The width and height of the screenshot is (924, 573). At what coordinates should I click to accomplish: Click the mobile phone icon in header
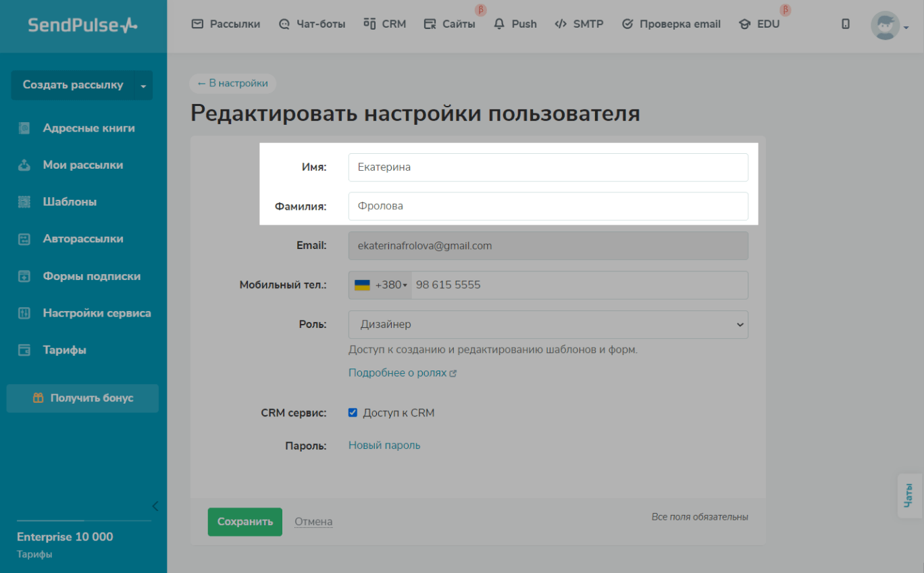pos(846,24)
